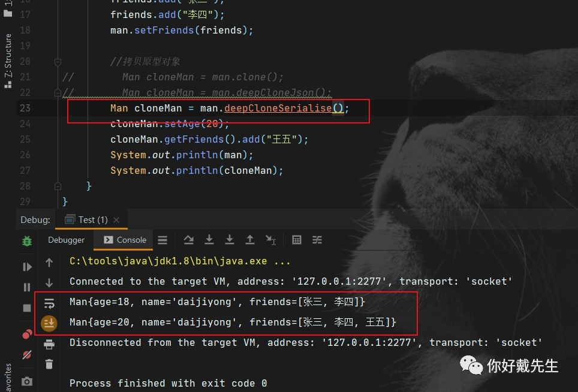Screen dimensions: 578x392
Task: Click the Man{age=18 console output line
Action: click(217, 302)
